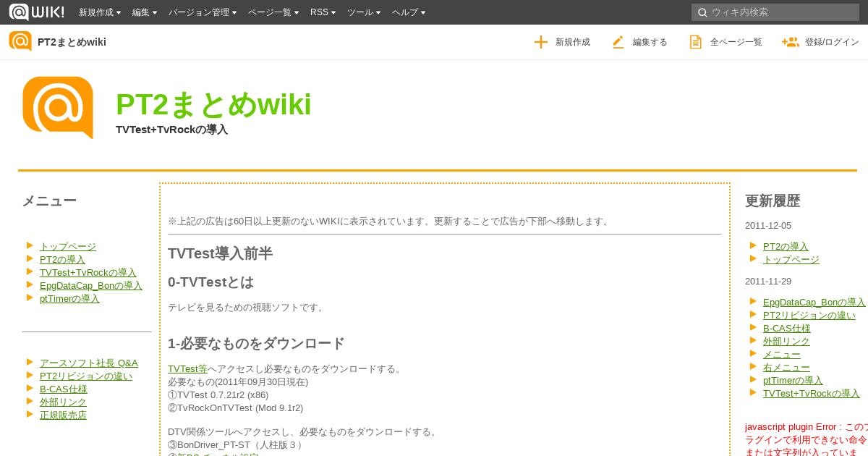868x456 pixels.
Task: Click the 更新履歴 heading
Action: click(x=773, y=200)
